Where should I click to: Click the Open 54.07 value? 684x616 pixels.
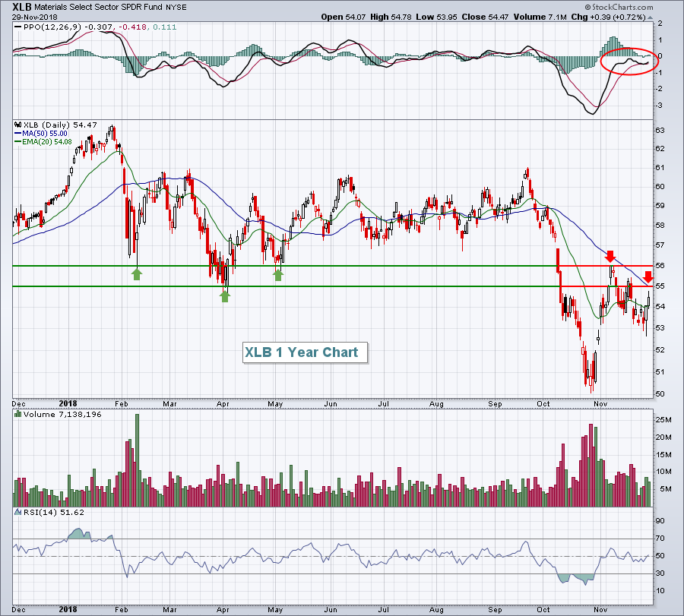[344, 17]
